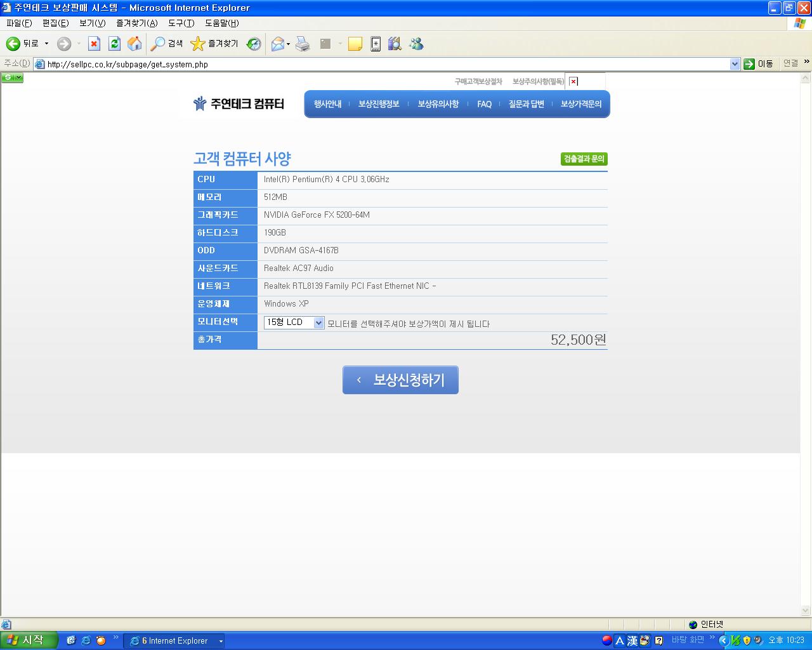Screen dimensions: 812x650
Task: Open the 편집(E) menu
Action: coord(55,23)
